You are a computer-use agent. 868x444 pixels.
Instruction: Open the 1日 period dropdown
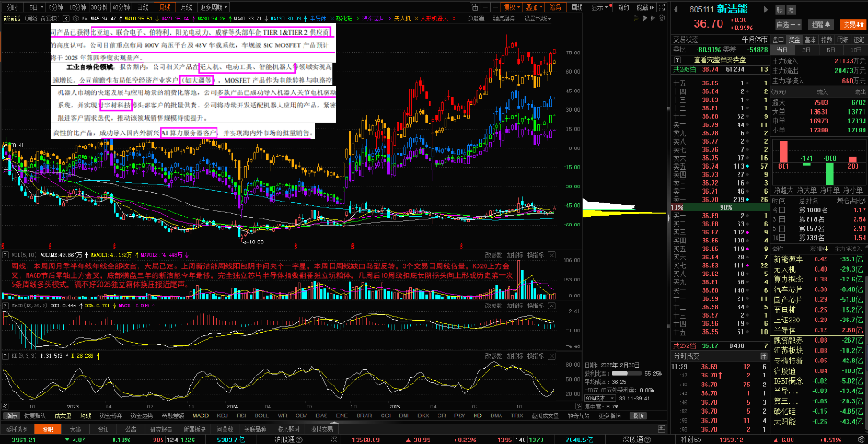35,8
